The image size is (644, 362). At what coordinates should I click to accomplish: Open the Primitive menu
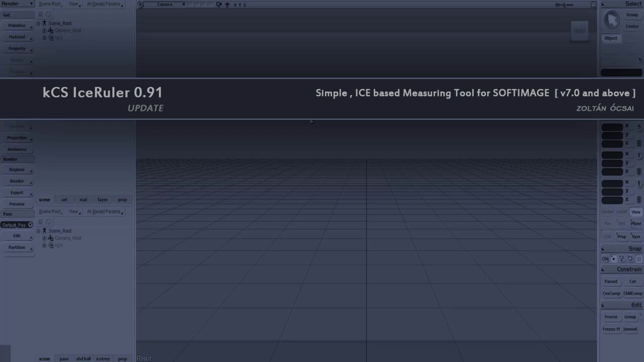click(17, 25)
